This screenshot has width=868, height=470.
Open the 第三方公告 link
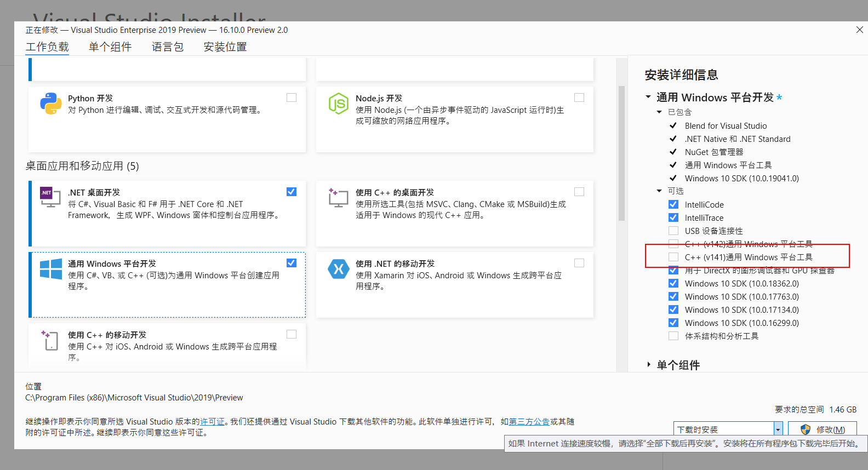(529, 421)
